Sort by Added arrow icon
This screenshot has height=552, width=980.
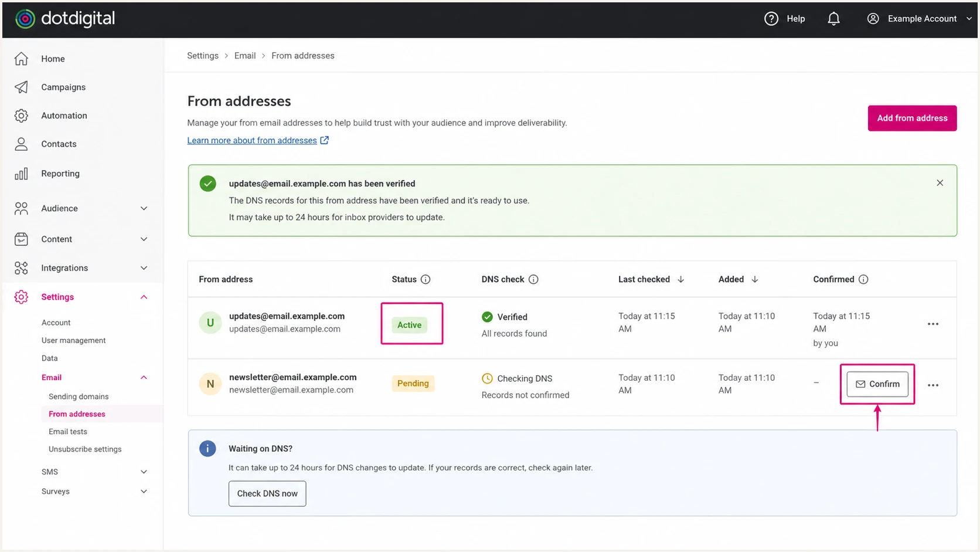click(755, 279)
